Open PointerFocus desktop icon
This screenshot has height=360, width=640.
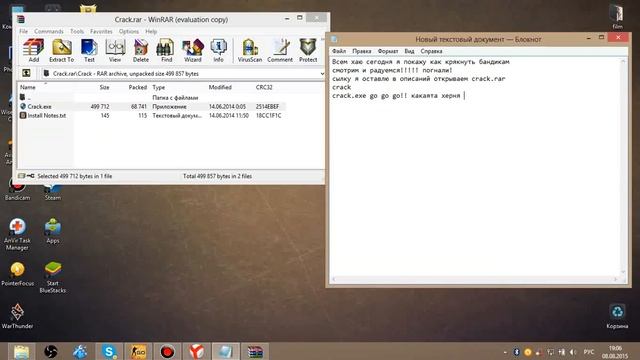(x=18, y=274)
